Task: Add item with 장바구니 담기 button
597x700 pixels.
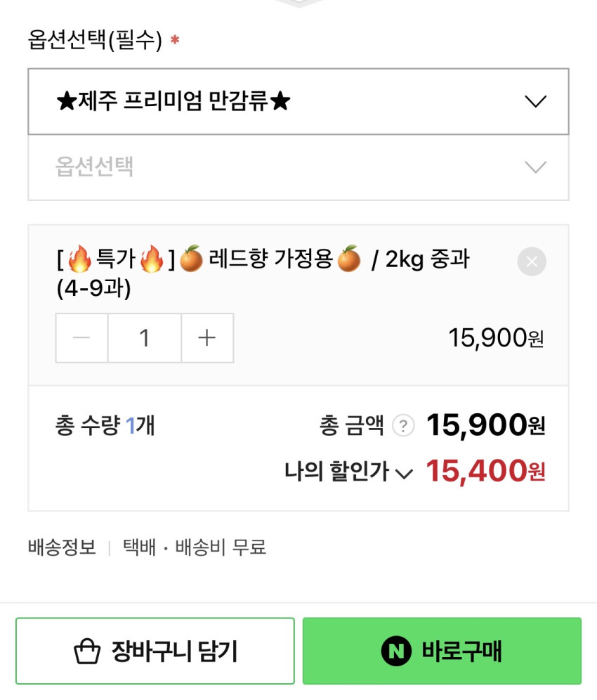Action: click(x=155, y=651)
